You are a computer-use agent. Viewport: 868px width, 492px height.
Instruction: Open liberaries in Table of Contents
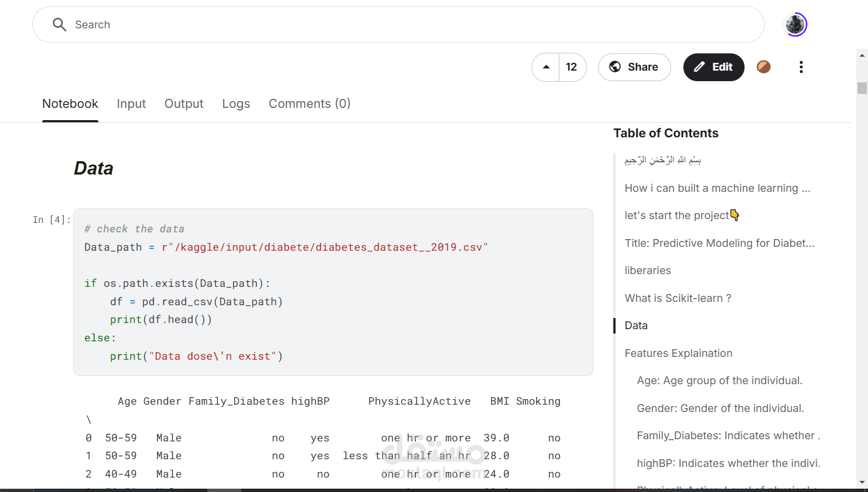[x=647, y=271]
